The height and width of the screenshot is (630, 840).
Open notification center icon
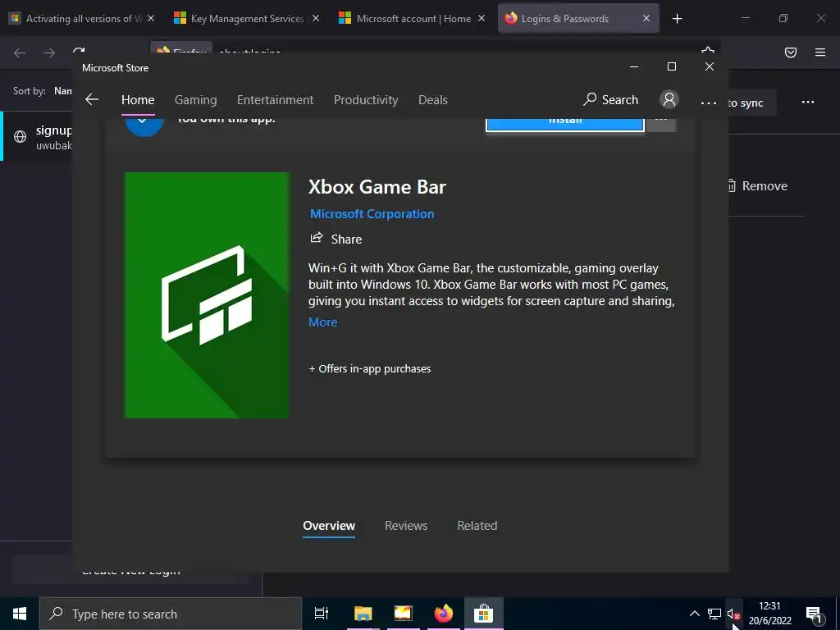pyautogui.click(x=814, y=614)
